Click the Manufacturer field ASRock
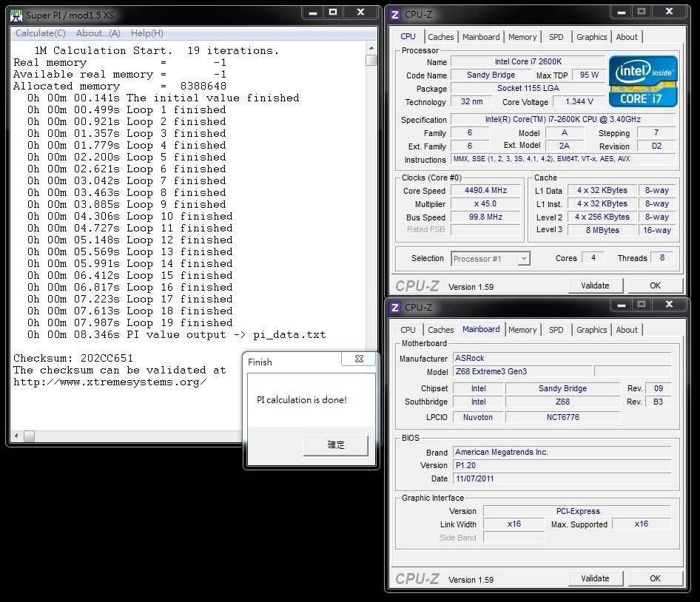Image resolution: width=700 pixels, height=602 pixels. [x=562, y=358]
